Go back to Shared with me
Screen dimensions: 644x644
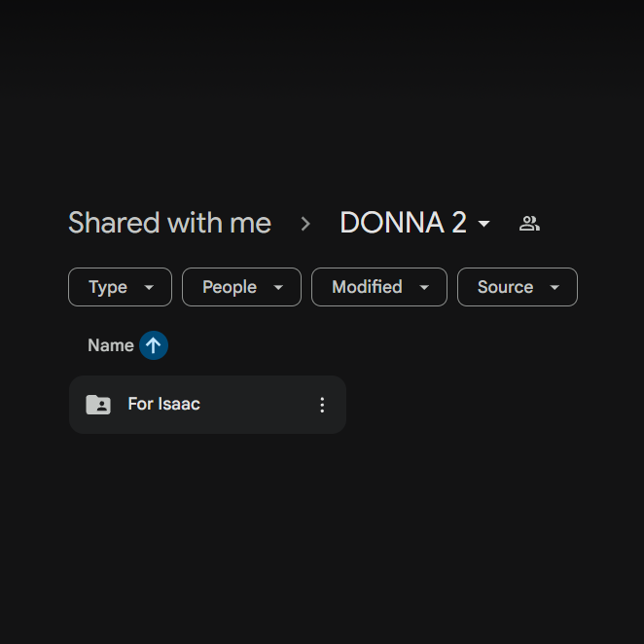pos(169,223)
